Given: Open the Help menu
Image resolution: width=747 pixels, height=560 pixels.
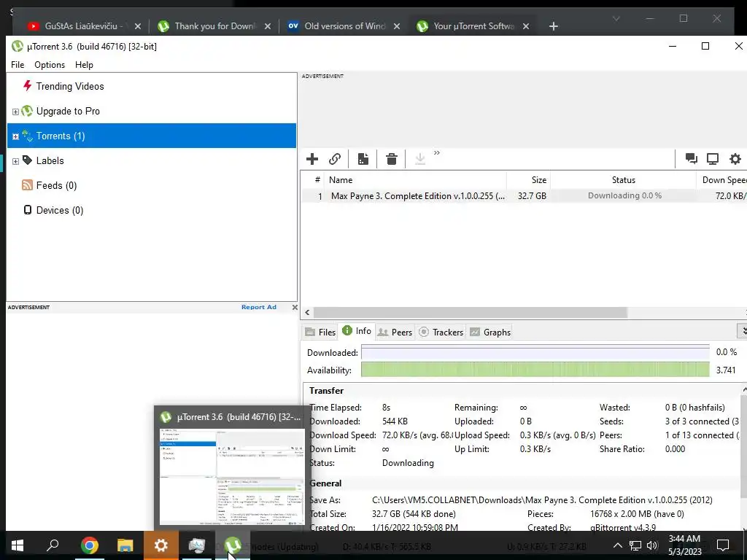Looking at the screenshot, I should pyautogui.click(x=84, y=65).
